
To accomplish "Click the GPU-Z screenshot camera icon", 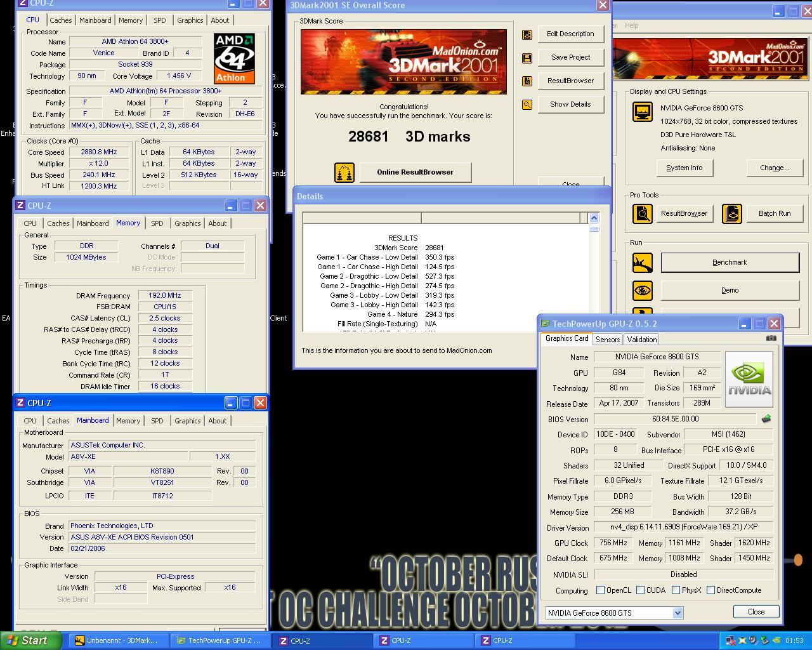I will point(771,338).
